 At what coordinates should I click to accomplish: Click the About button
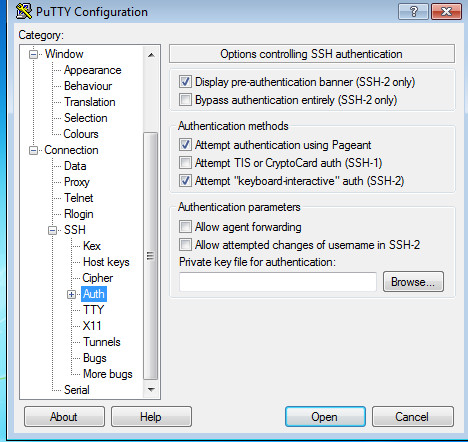click(x=64, y=417)
